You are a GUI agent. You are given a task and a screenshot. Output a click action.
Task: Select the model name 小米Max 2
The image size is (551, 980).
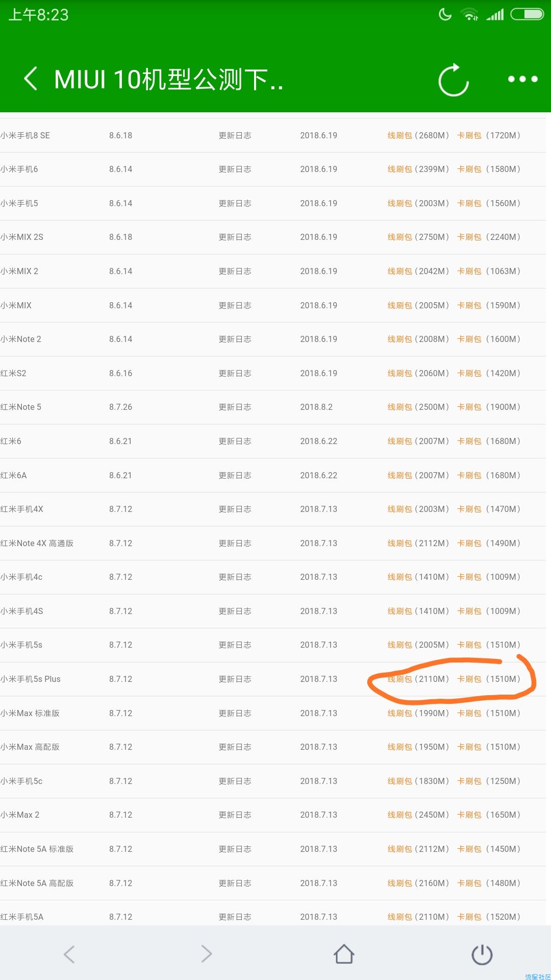(x=20, y=815)
